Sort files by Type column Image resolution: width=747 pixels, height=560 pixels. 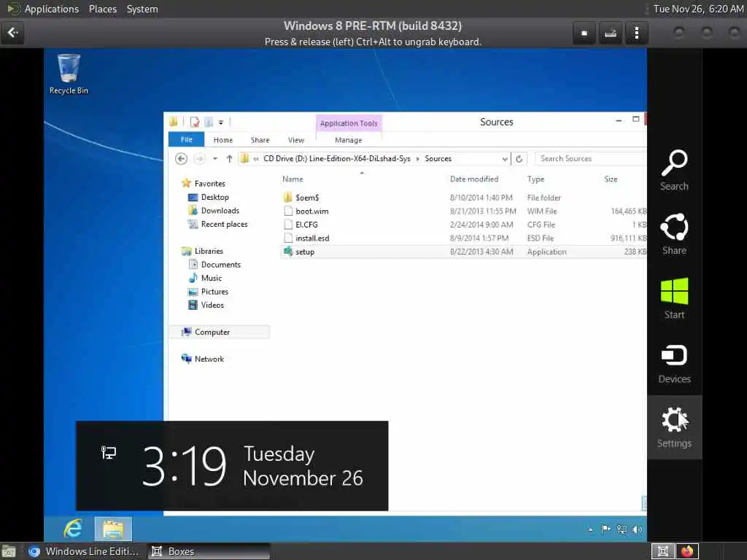click(x=535, y=179)
